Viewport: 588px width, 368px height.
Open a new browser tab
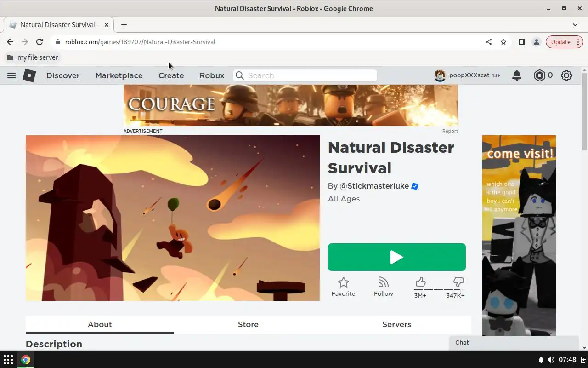tap(124, 25)
